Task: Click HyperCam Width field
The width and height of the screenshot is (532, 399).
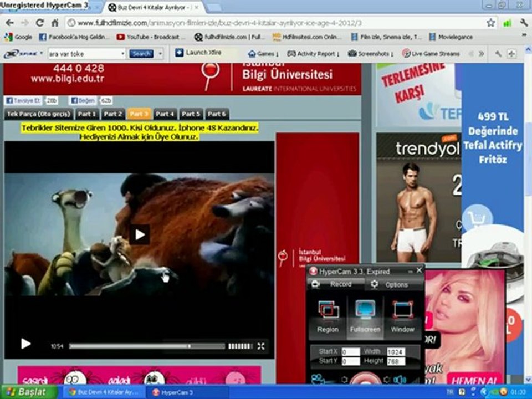Action: click(396, 352)
